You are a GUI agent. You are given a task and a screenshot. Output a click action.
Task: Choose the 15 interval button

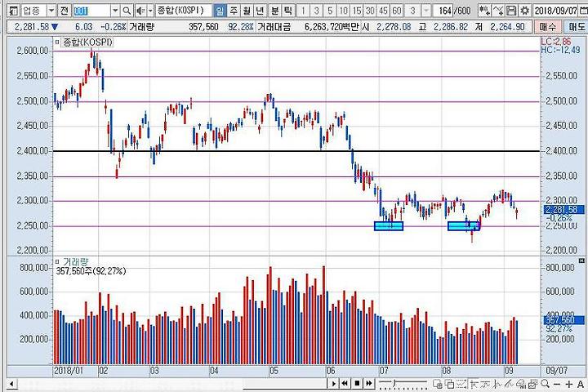(357, 11)
